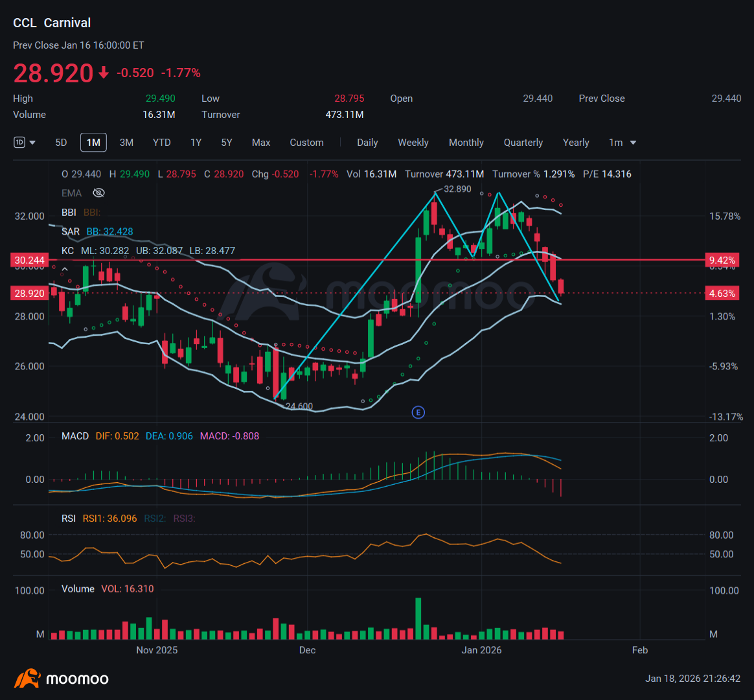The height and width of the screenshot is (700, 754).
Task: Click the 32.890 high price annotation
Action: (457, 189)
